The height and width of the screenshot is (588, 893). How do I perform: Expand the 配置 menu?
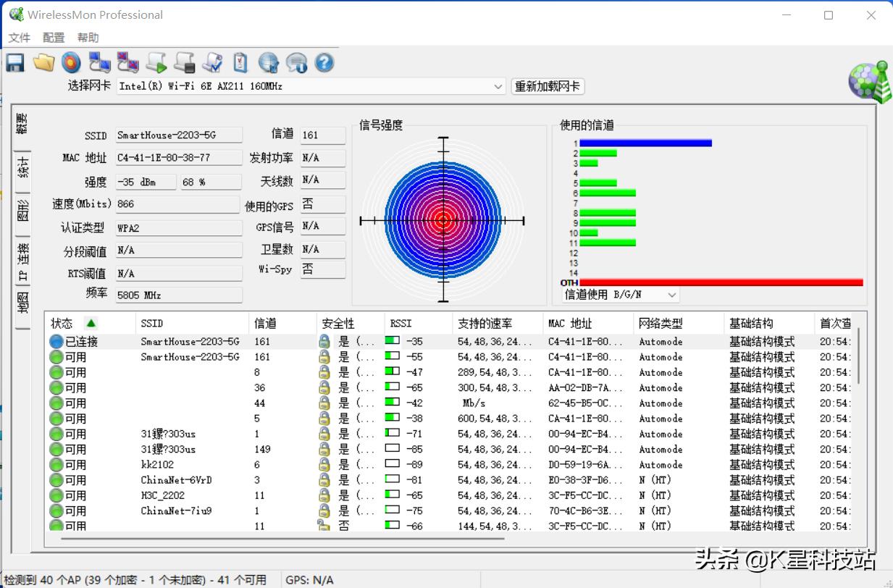tap(53, 37)
